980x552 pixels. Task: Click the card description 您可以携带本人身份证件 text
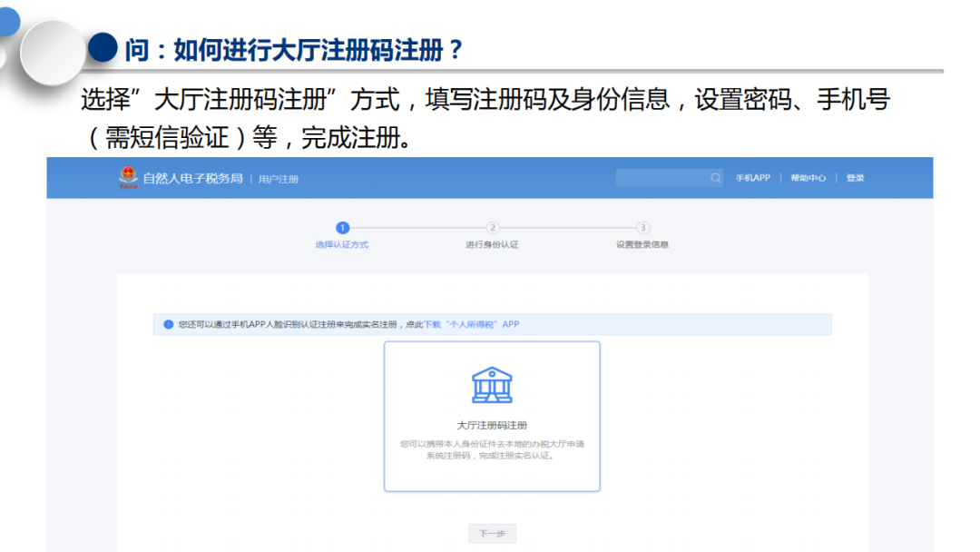(492, 449)
